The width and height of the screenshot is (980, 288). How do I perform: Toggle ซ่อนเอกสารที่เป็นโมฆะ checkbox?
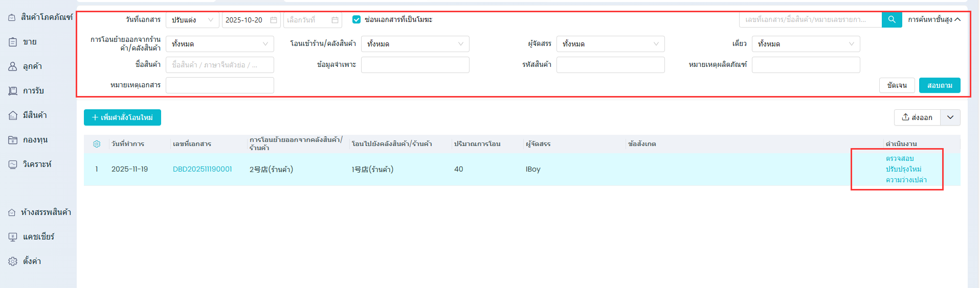tap(357, 19)
